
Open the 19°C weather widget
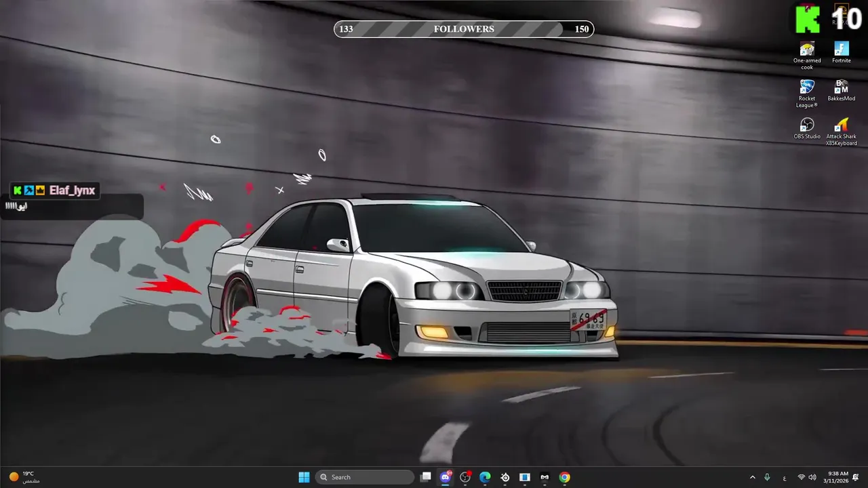point(24,477)
